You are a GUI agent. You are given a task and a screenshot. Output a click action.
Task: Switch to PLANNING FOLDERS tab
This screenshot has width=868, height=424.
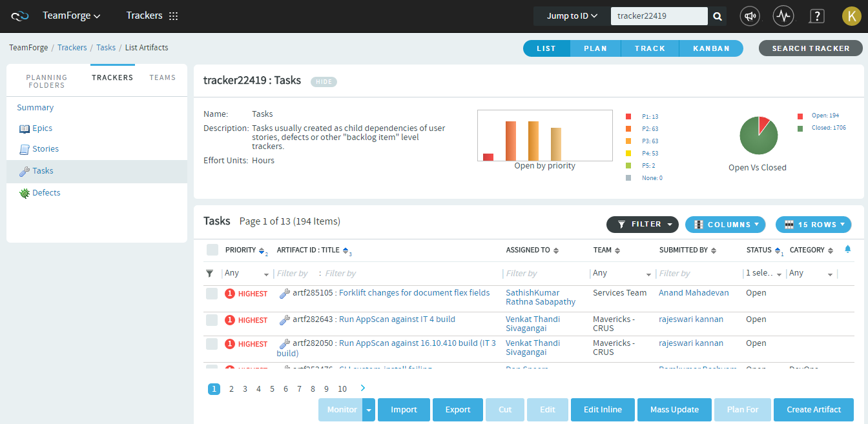(x=46, y=81)
